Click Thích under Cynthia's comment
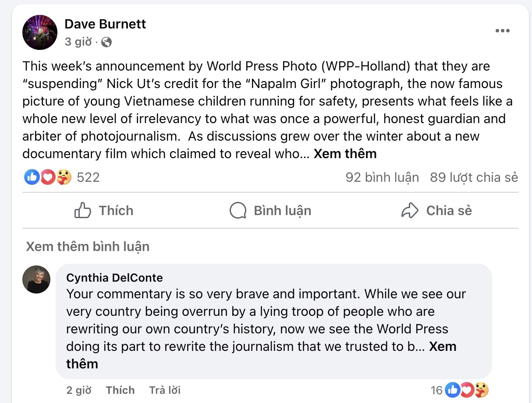Screen dimensions: 532x403 [120, 390]
